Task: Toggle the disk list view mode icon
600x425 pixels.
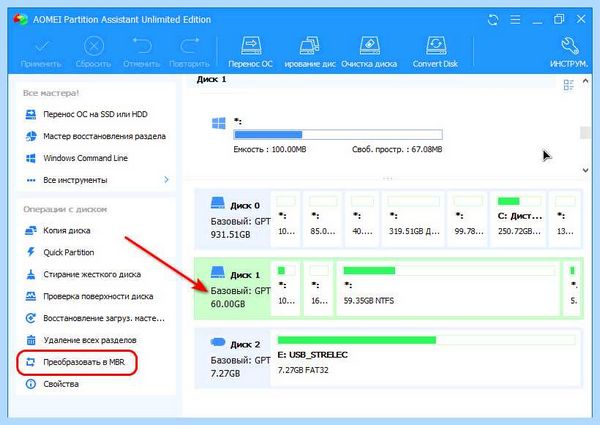Action: coord(569,85)
